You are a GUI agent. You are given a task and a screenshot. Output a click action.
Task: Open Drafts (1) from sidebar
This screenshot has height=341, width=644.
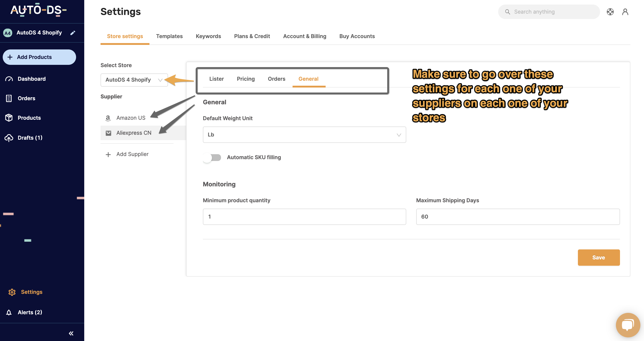pyautogui.click(x=30, y=138)
